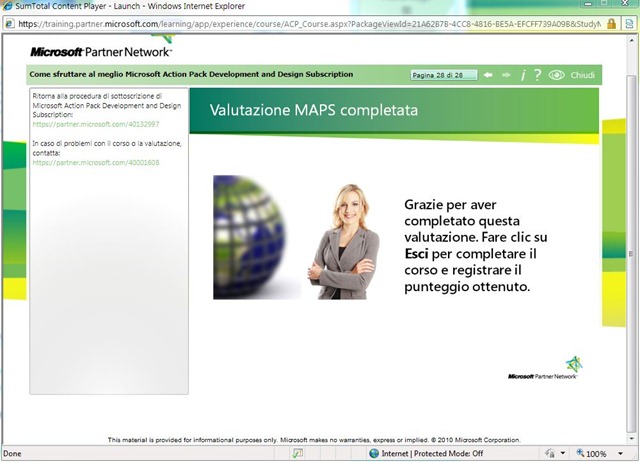640x462 pixels.
Task: Click the Internet Explorer title bar icon
Action: [x=7, y=6]
